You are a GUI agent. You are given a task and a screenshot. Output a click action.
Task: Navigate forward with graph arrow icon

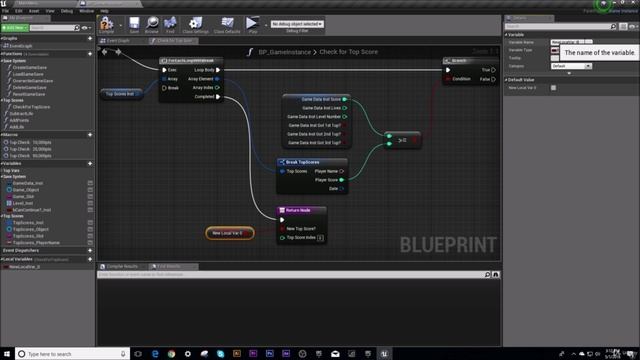pos(118,52)
